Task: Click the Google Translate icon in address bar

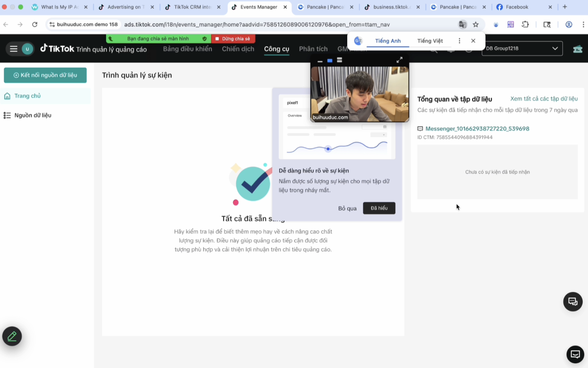Action: pos(462,25)
